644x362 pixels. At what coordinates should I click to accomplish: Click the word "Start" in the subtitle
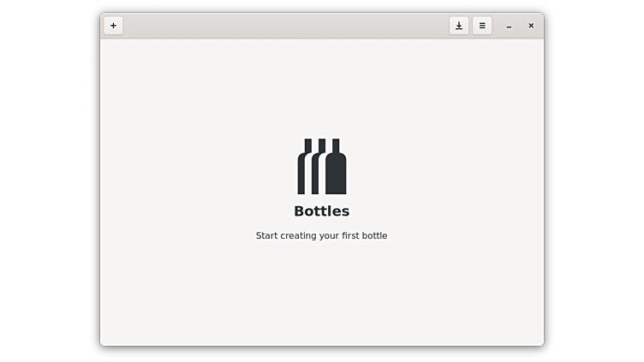[268, 235]
